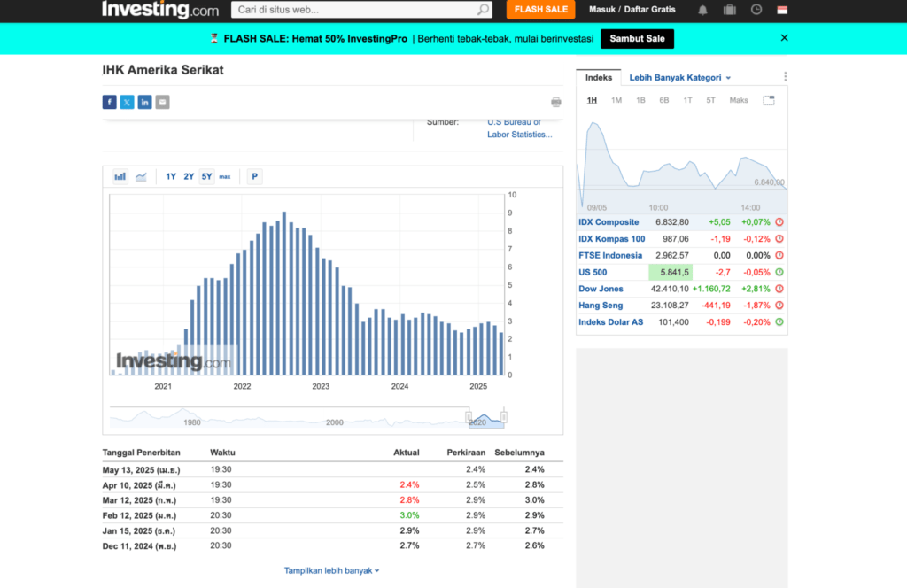The image size is (907, 588).
Task: Open the US 500 index link
Action: coord(593,273)
